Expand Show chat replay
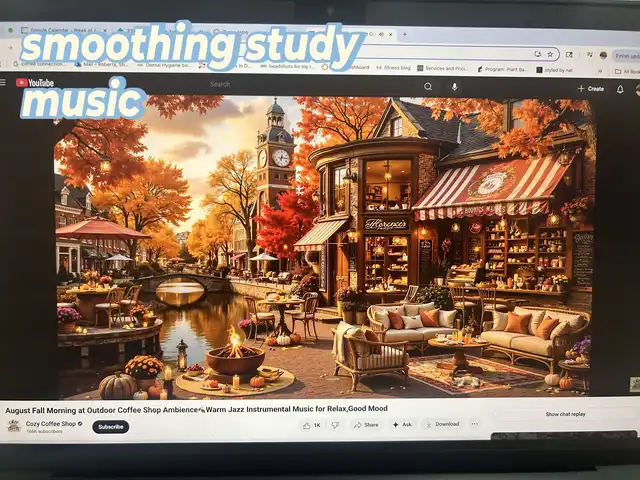Image resolution: width=640 pixels, height=480 pixels. click(x=566, y=414)
